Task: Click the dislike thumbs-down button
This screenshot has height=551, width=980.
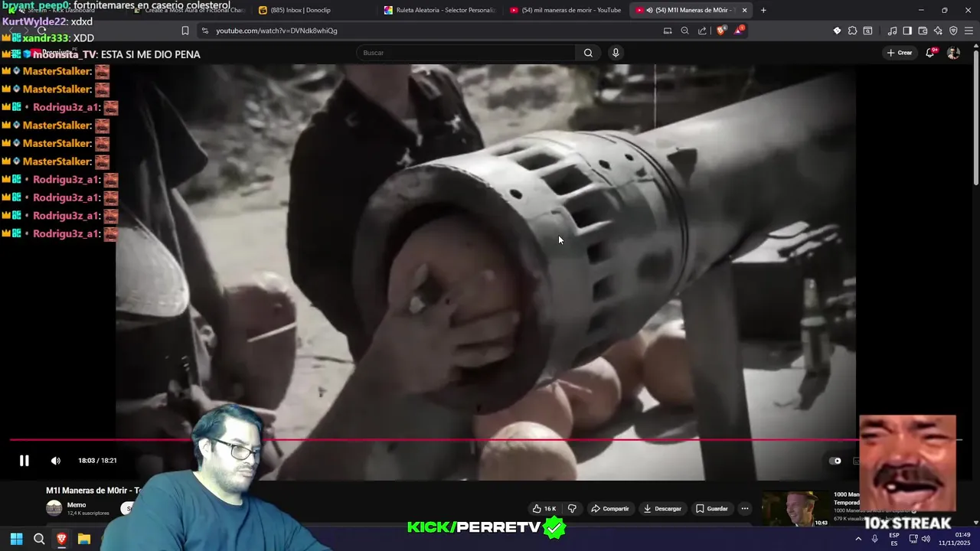Action: 572,508
